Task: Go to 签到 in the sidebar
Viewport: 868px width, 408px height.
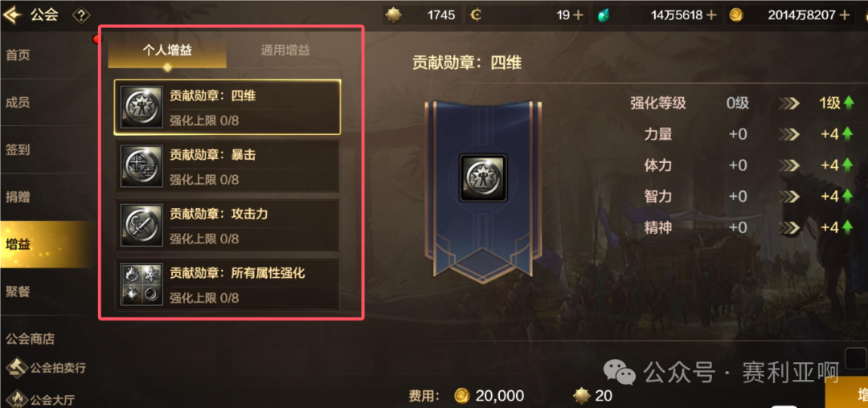Action: click(x=18, y=150)
